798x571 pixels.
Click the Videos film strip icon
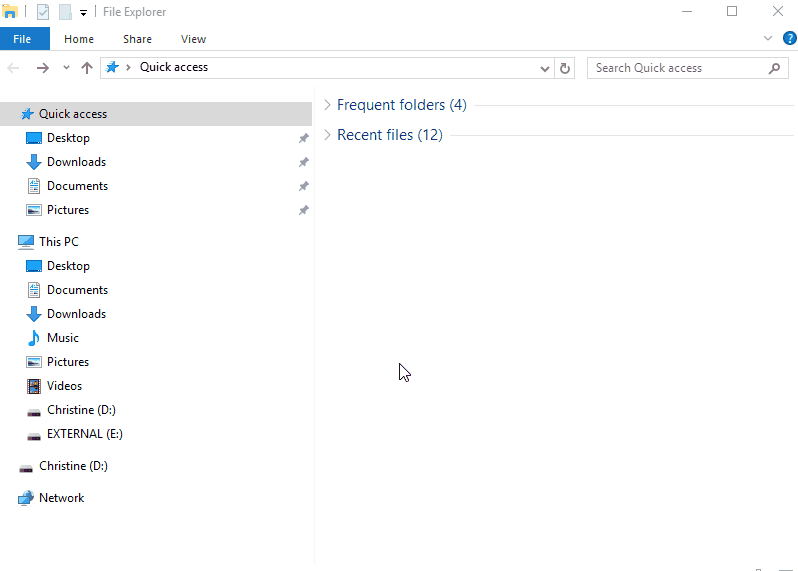[x=34, y=386]
